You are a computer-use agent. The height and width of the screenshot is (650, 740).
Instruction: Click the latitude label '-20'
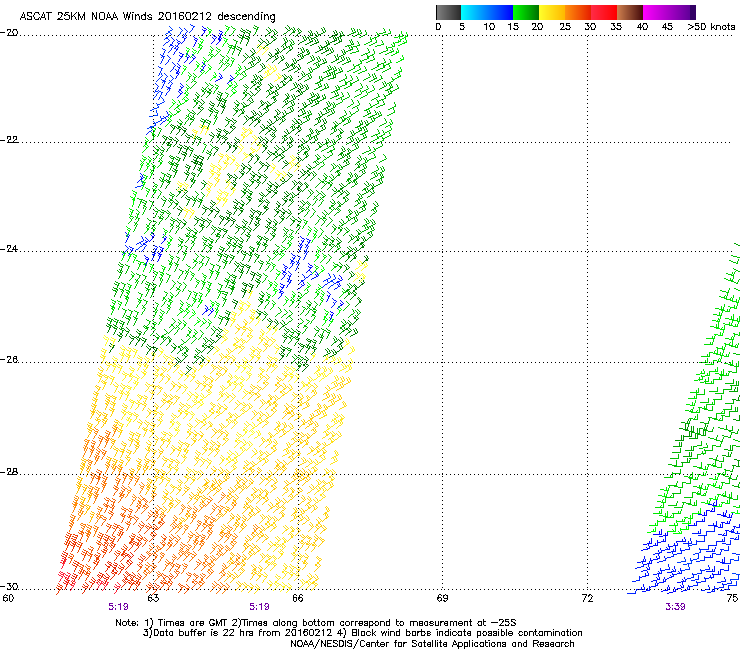[x=9, y=33]
